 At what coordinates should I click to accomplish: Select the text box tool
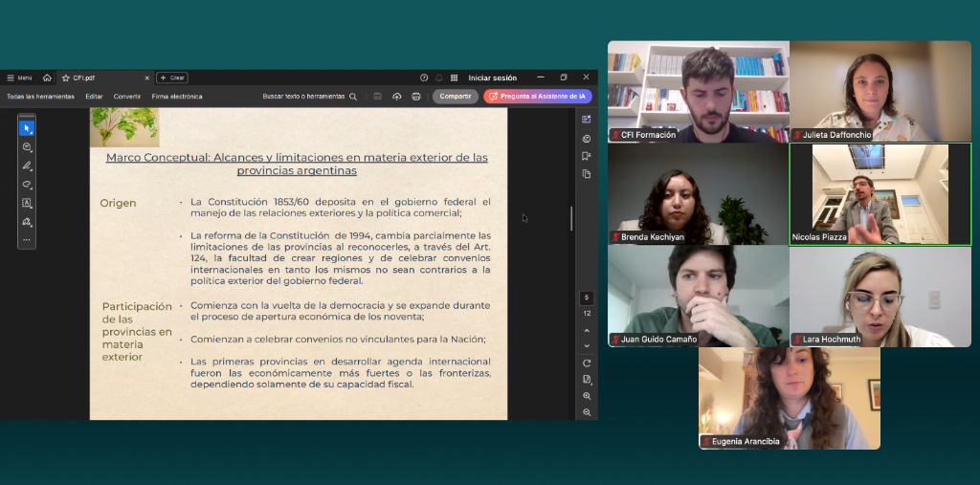[26, 203]
